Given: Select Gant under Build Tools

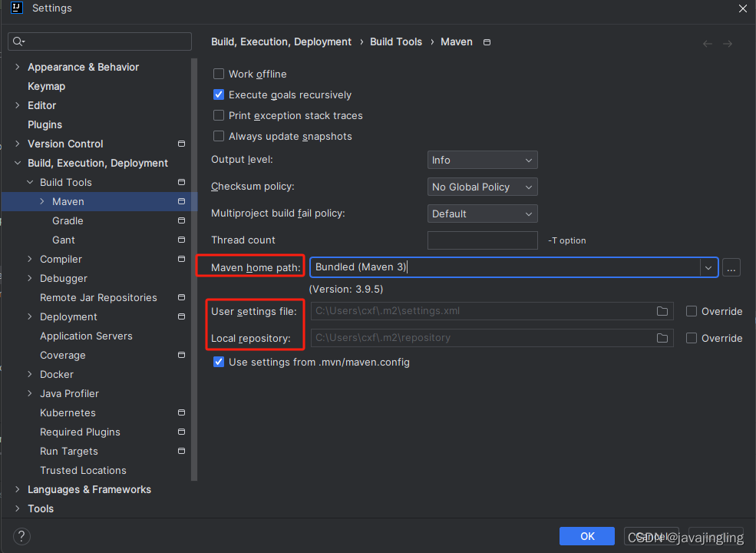Looking at the screenshot, I should coord(63,240).
